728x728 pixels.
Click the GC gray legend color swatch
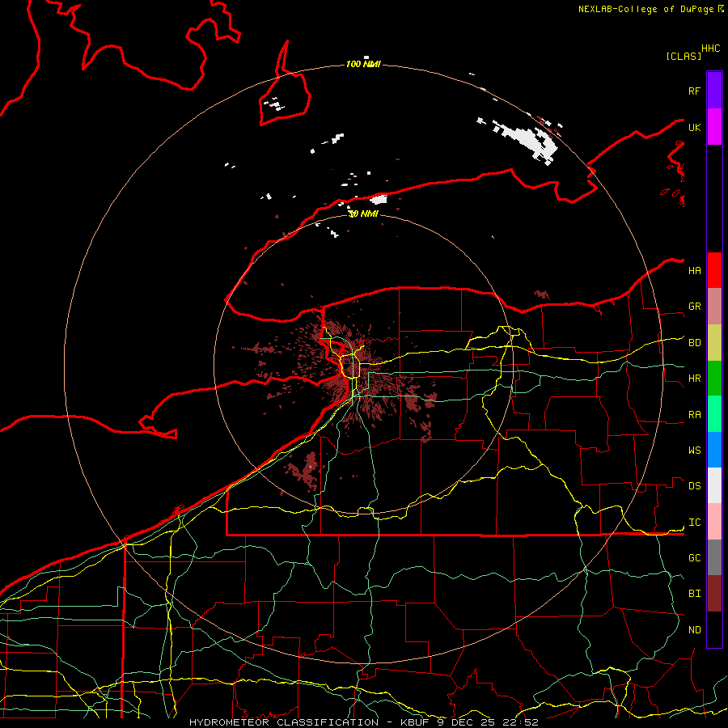[714, 557]
